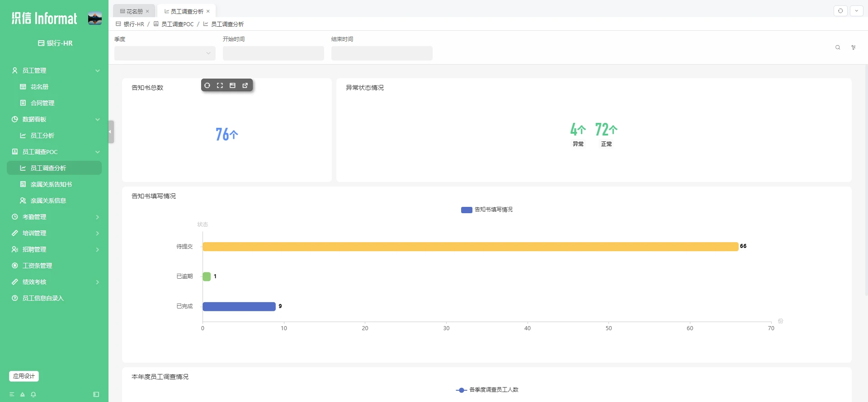The height and width of the screenshot is (402, 868).
Task: Click the triangle icon at sidebar bottom
Action: pos(23,394)
